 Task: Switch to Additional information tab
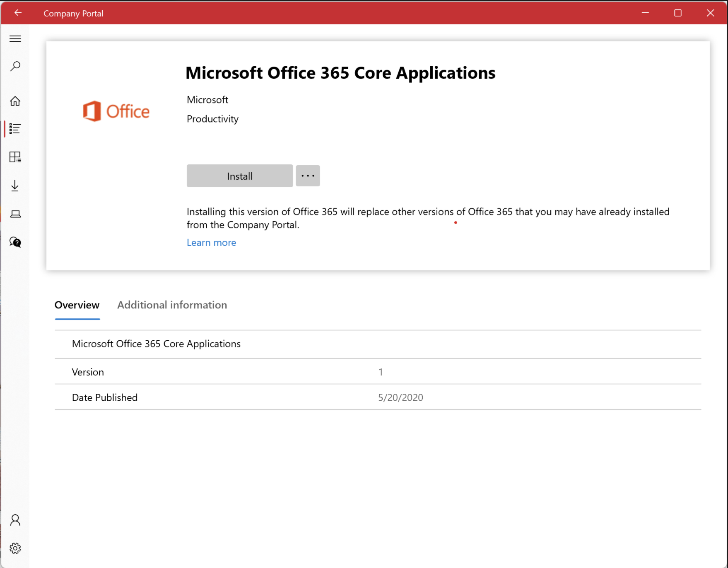click(x=172, y=305)
